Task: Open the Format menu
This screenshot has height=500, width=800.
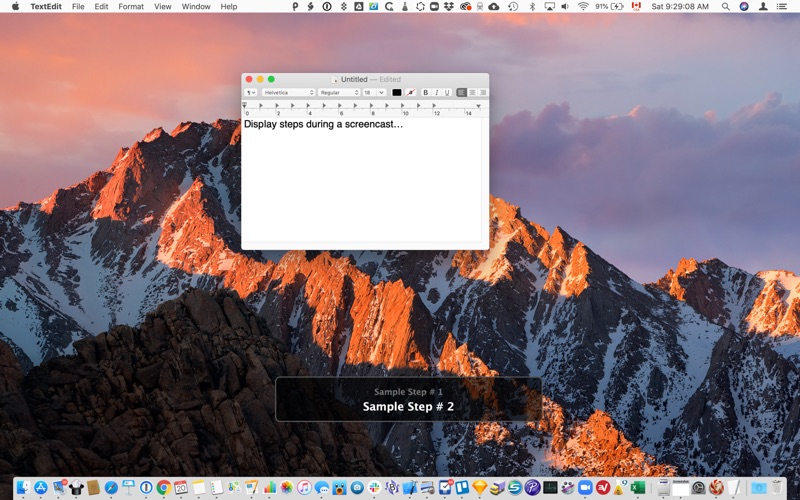Action: click(131, 6)
